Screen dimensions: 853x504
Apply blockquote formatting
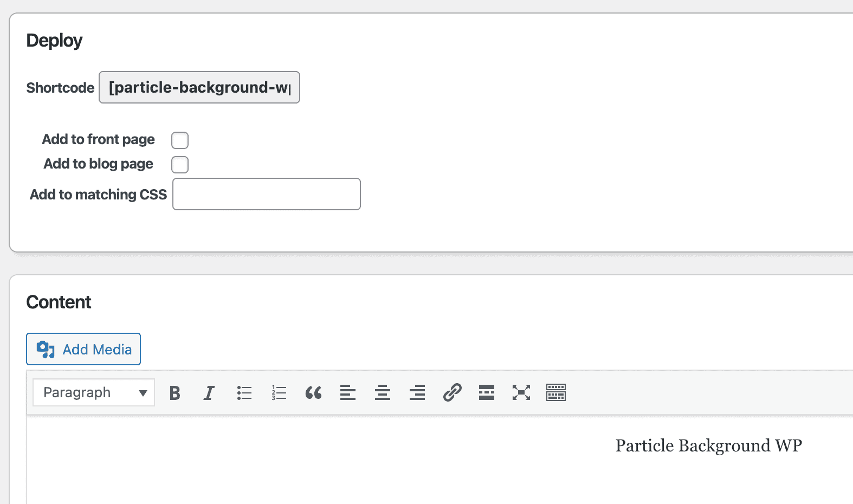(313, 392)
